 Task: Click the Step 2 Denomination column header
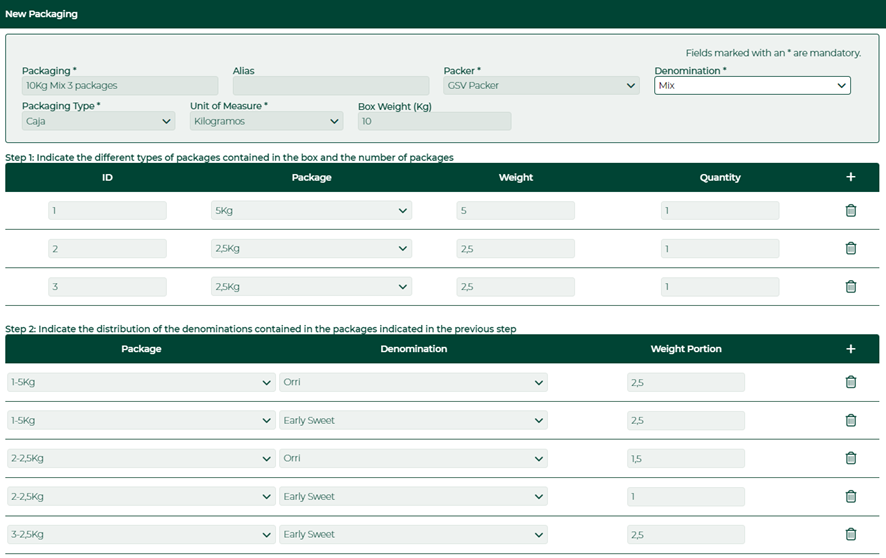(414, 349)
